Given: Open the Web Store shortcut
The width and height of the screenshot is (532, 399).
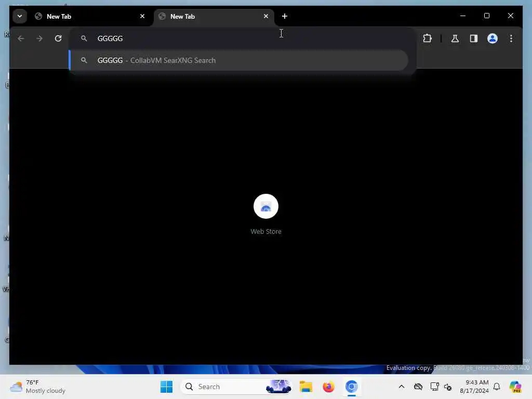Looking at the screenshot, I should [266, 206].
